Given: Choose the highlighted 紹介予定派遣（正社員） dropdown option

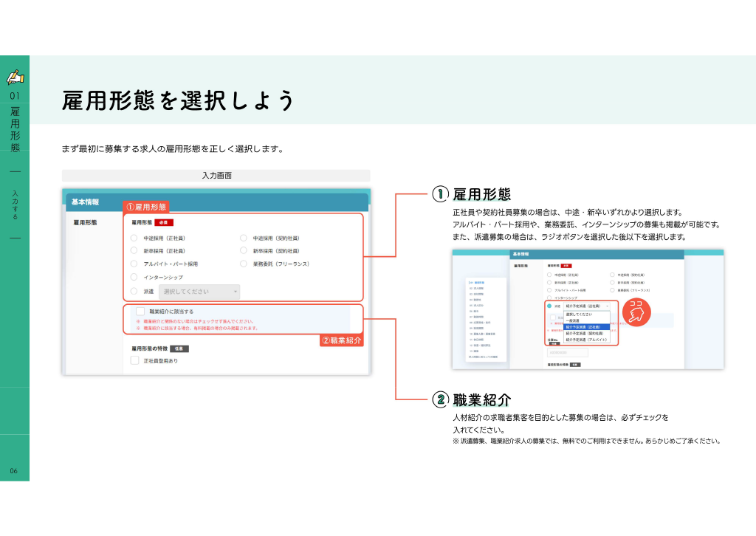Looking at the screenshot, I should tap(587, 327).
